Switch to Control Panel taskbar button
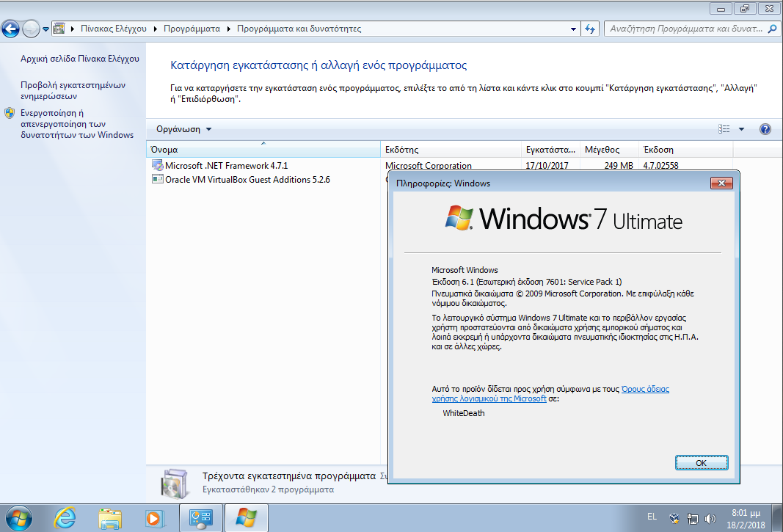 click(x=201, y=519)
